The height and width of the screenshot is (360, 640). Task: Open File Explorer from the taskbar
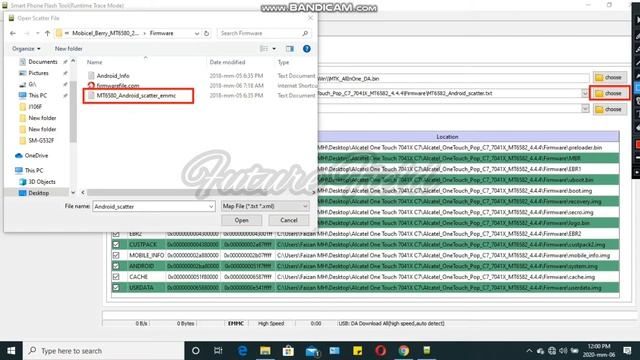265,351
